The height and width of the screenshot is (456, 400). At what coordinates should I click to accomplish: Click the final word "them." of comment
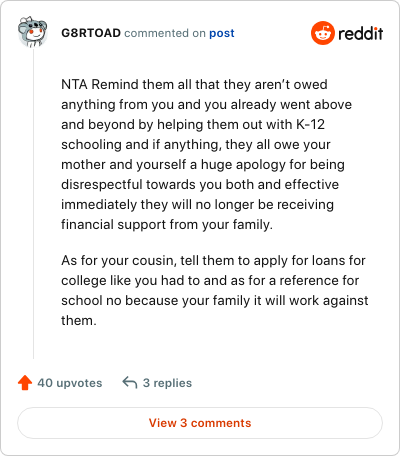point(79,321)
